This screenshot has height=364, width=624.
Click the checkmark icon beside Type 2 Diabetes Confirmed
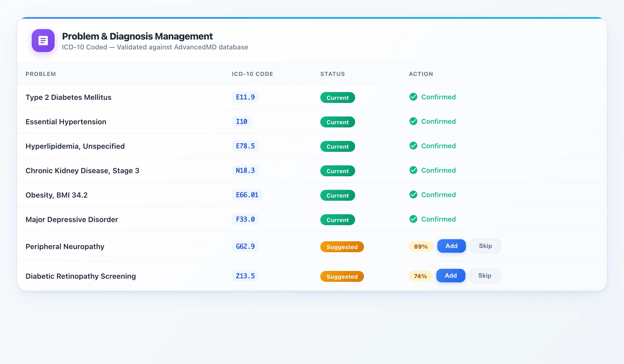(413, 97)
